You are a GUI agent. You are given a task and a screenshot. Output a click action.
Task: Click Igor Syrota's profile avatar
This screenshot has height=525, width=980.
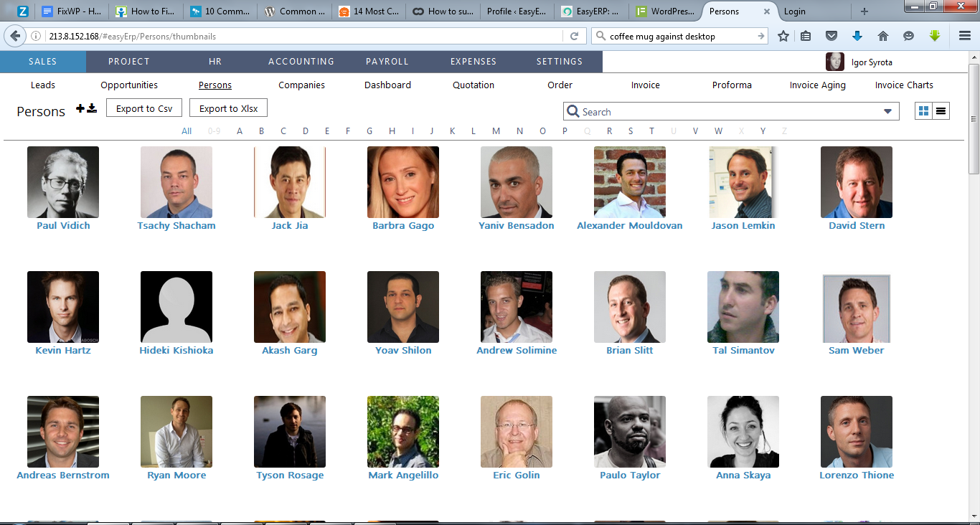point(835,62)
